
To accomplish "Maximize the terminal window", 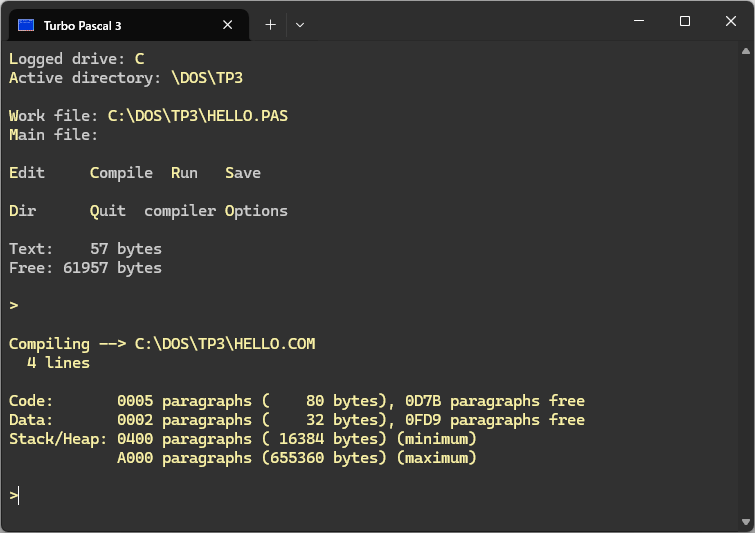I will tap(685, 21).
